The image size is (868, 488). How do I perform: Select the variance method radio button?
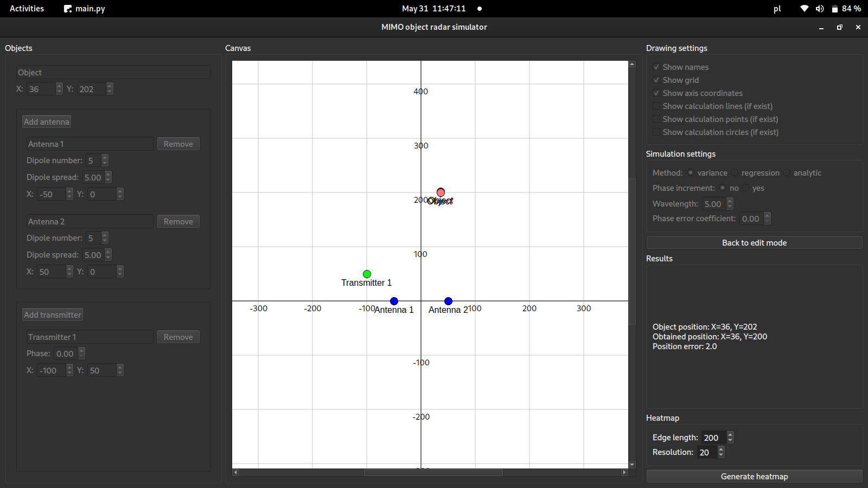pos(691,172)
